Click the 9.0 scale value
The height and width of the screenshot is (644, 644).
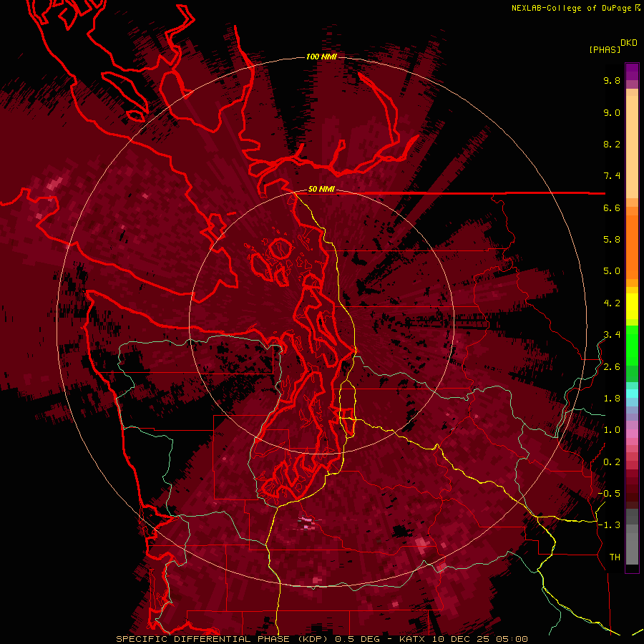tap(612, 112)
